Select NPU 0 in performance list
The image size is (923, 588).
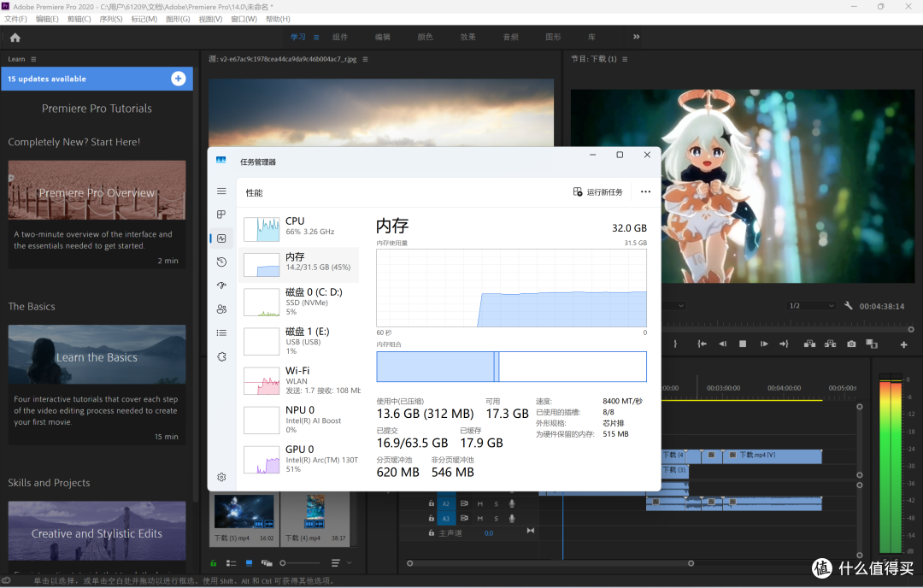pos(299,419)
